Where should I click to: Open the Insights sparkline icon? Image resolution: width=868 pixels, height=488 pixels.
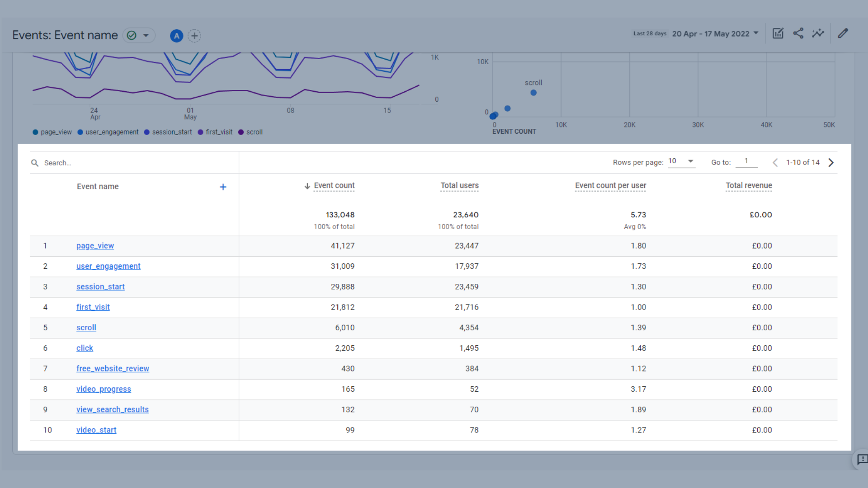point(818,33)
